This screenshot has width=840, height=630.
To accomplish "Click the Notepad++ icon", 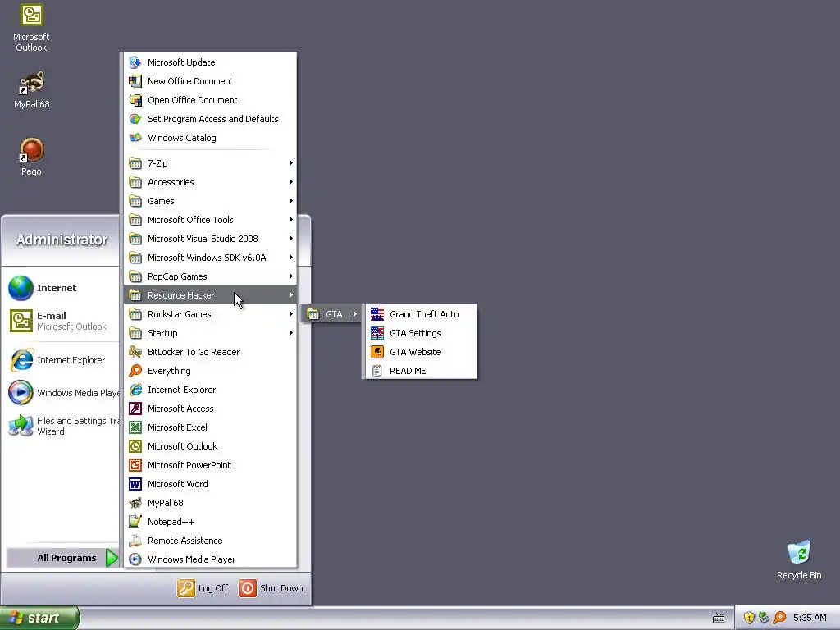I will tap(135, 522).
